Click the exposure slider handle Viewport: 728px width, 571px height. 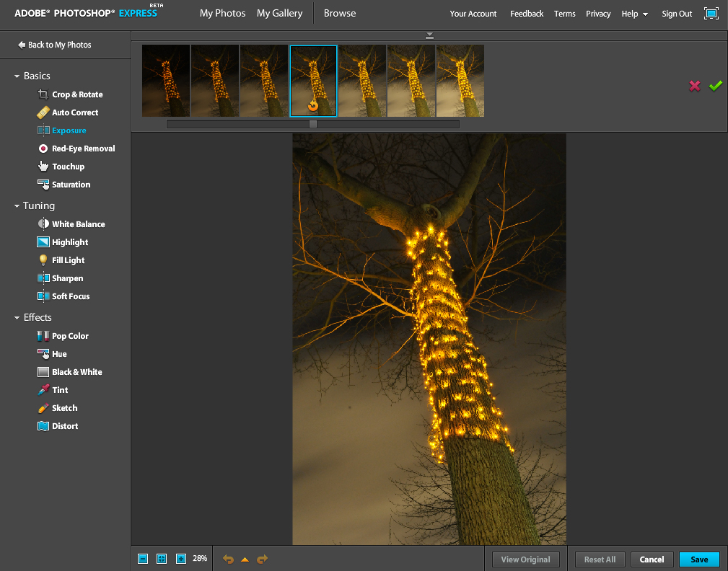tap(313, 124)
